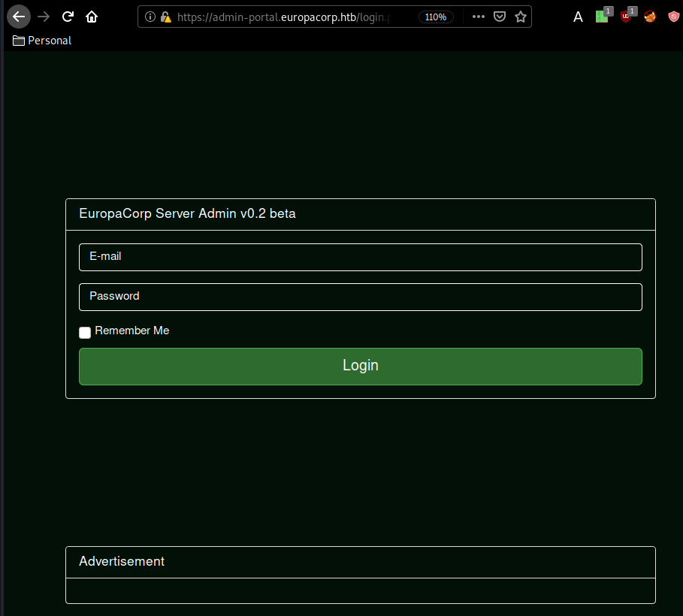Open the Personal bookmarks folder
Screen dimensions: 683x616
[42, 41]
